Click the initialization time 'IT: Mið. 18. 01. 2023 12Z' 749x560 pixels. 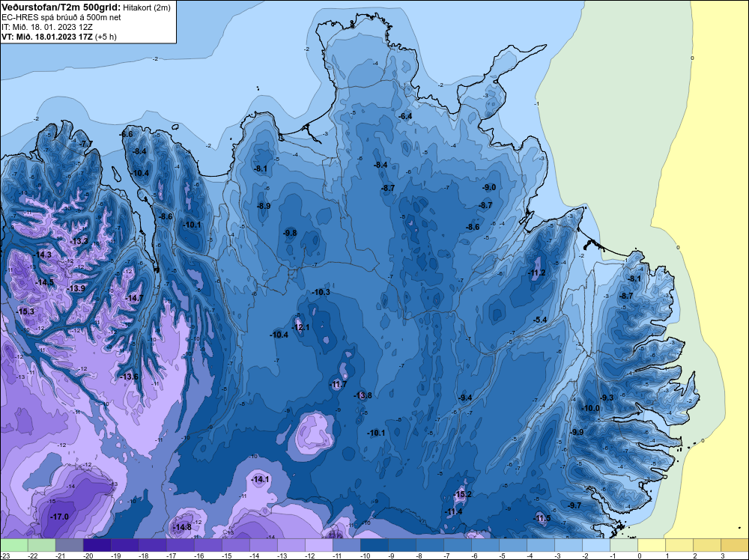[46, 27]
